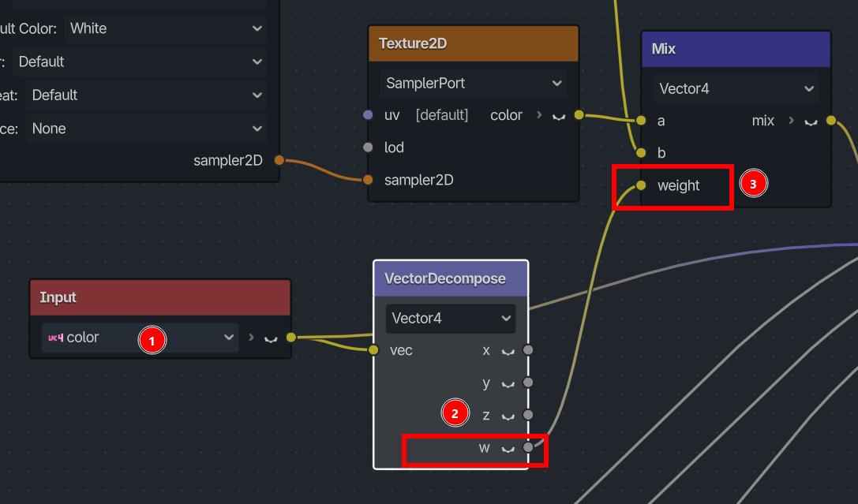
Task: Click the red annotation marker numbered 3
Action: point(754,184)
